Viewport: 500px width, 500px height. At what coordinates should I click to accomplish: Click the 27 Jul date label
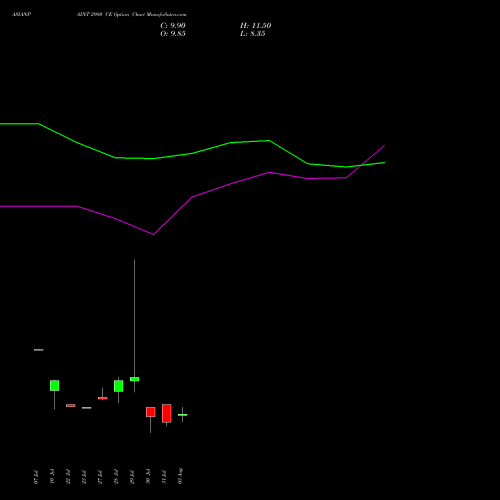click(100, 477)
